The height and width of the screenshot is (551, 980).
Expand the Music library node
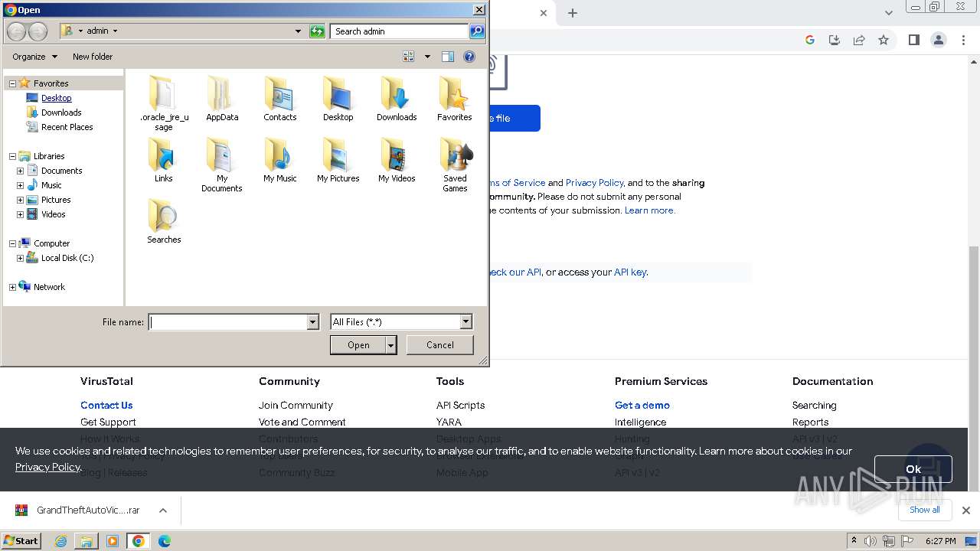[x=20, y=185]
